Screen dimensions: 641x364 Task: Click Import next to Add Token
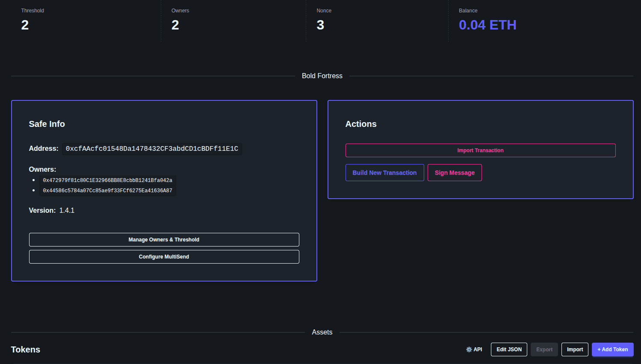tap(574, 349)
